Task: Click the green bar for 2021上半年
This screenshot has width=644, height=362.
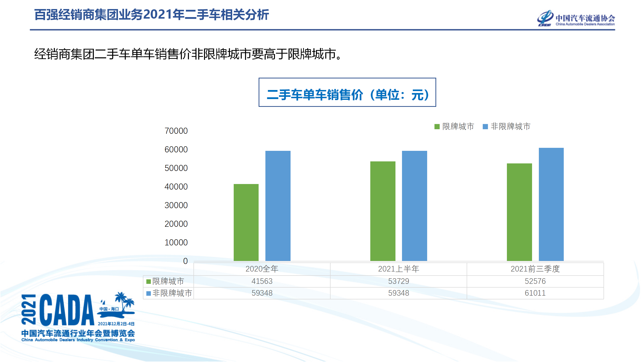Action: coord(383,211)
